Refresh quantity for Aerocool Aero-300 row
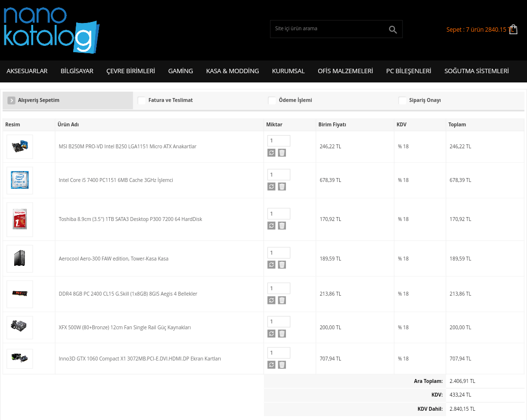 pos(271,265)
